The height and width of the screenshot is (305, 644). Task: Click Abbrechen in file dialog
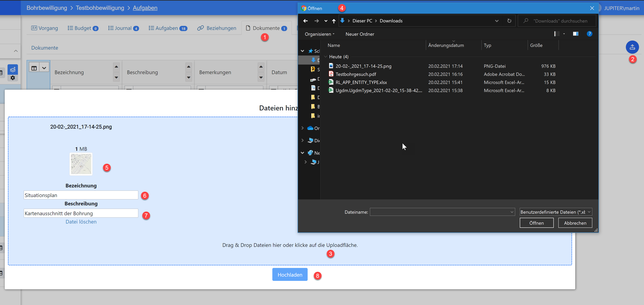[x=575, y=223]
